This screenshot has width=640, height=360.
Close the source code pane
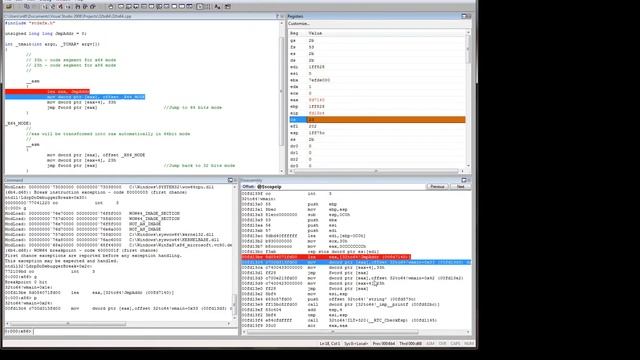282,16
